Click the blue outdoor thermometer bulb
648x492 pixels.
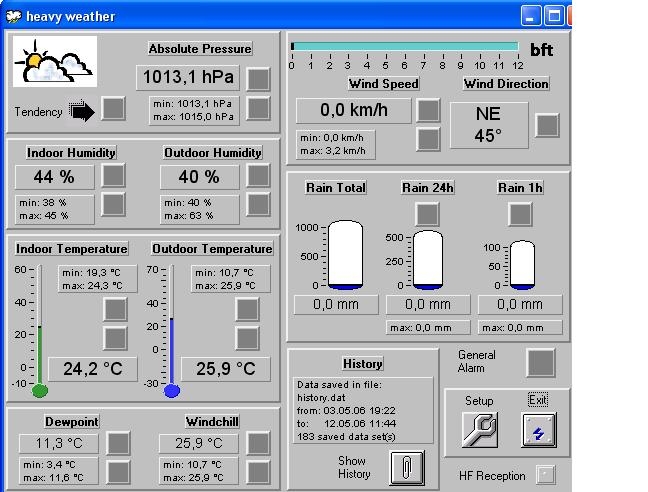172,390
